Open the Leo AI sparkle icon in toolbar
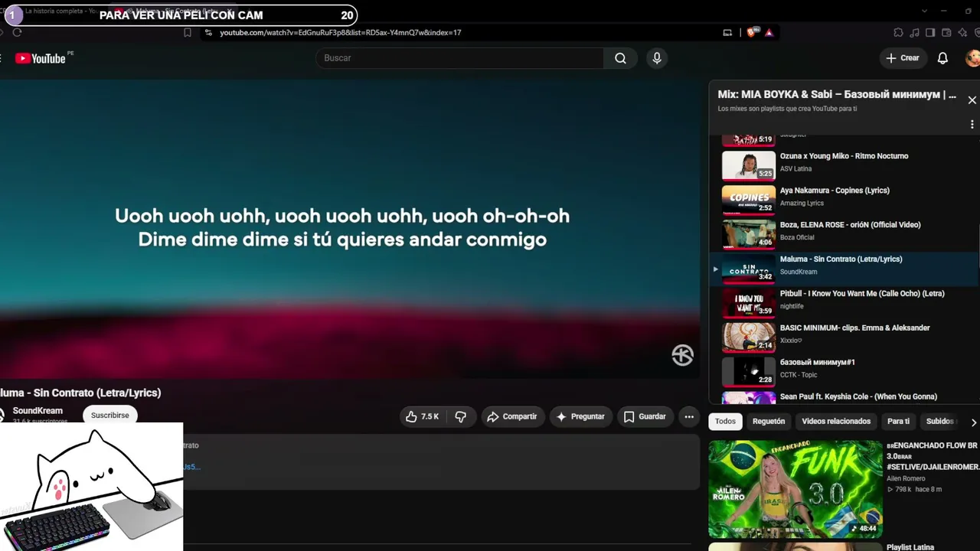Screen dimensions: 980x551 click(x=962, y=32)
